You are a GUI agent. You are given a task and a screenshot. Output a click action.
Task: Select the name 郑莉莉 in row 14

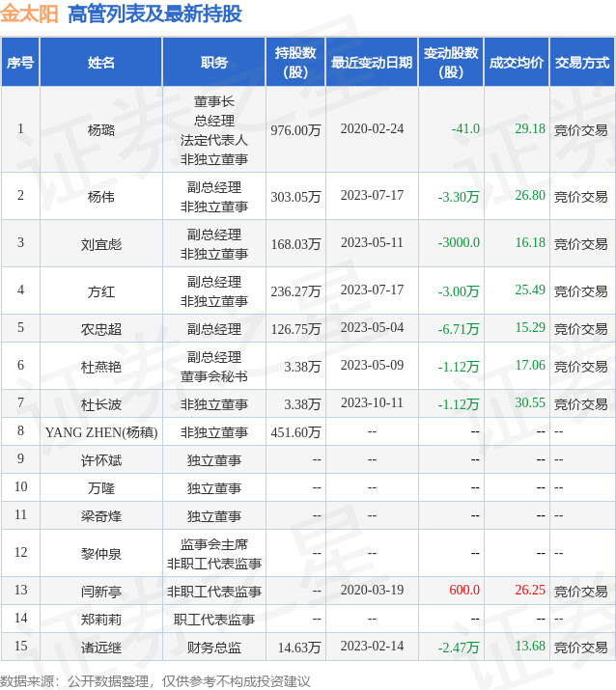click(100, 620)
